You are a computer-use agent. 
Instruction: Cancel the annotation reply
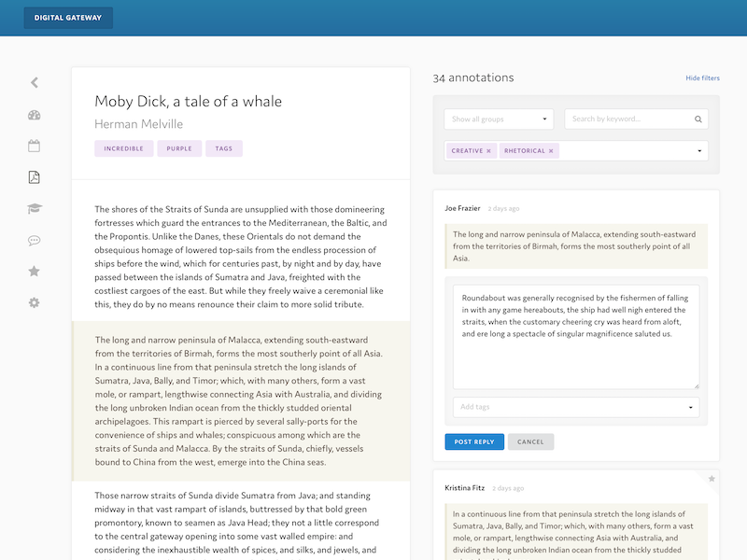pos(531,441)
